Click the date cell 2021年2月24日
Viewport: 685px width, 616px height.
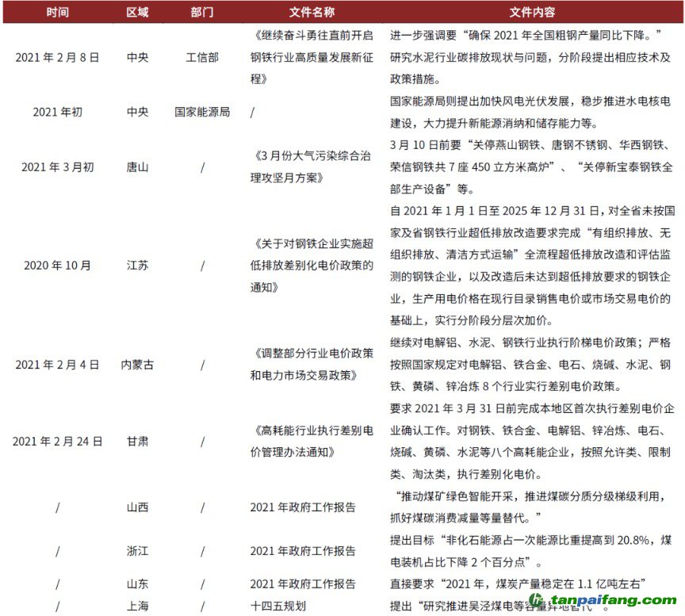57,441
